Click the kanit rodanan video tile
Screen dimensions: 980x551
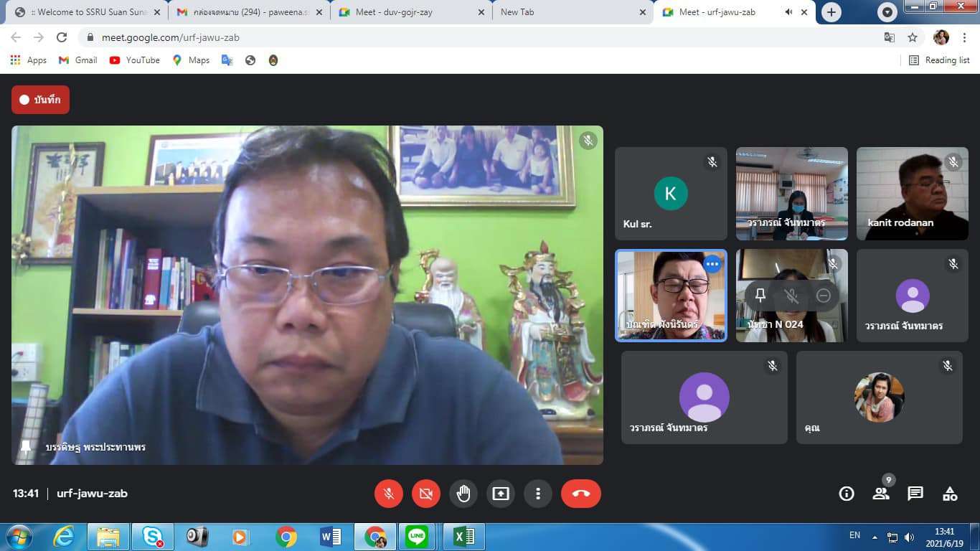(x=912, y=194)
